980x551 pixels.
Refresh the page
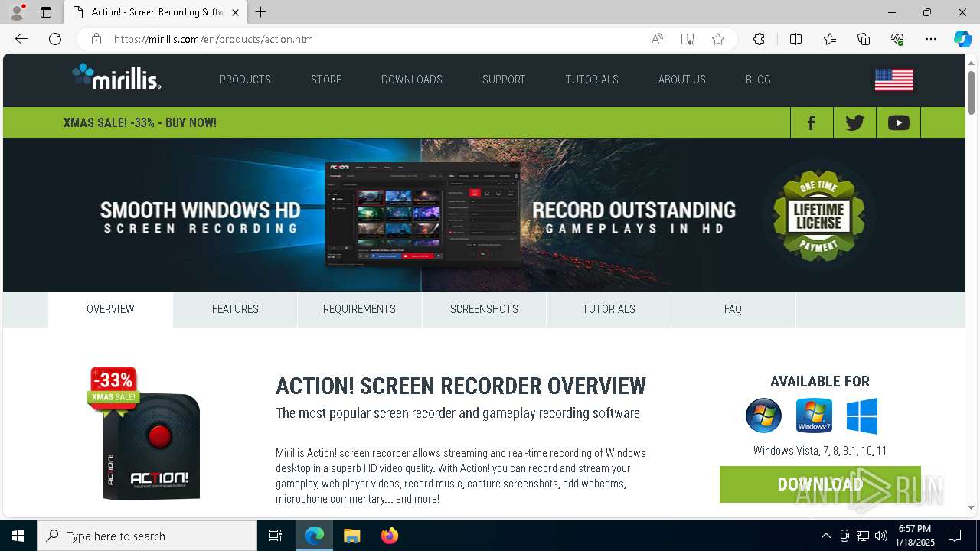point(55,39)
